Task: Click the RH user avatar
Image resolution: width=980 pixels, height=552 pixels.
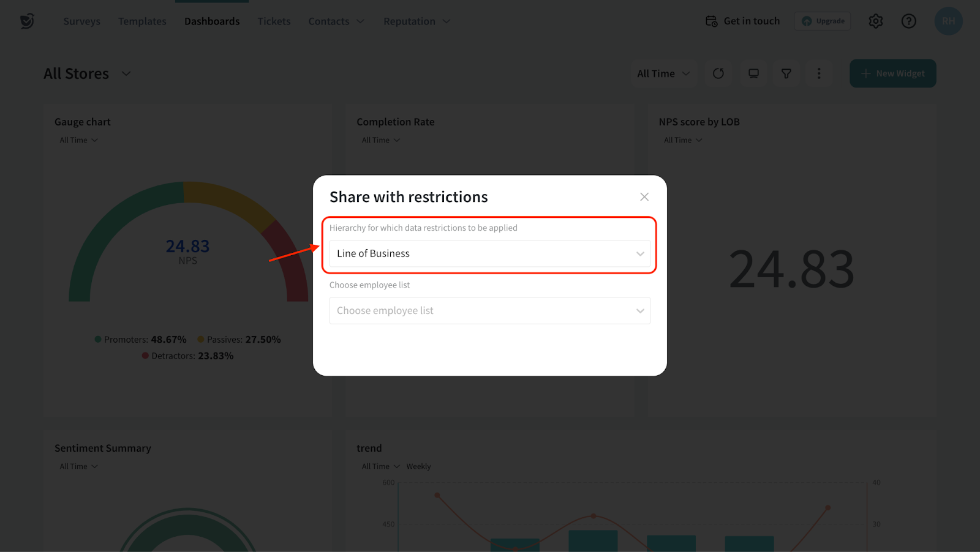Action: click(x=948, y=21)
